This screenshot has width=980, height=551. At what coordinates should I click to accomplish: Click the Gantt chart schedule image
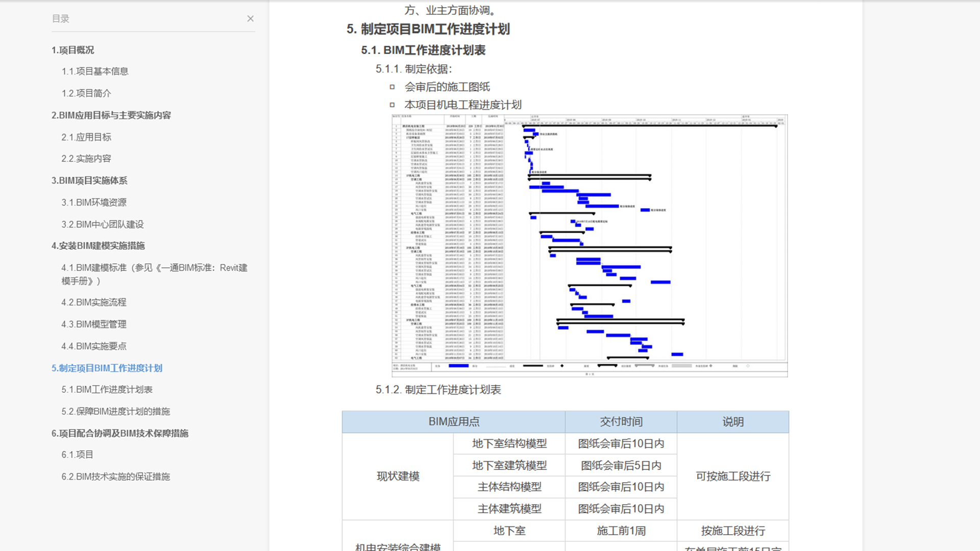590,246
